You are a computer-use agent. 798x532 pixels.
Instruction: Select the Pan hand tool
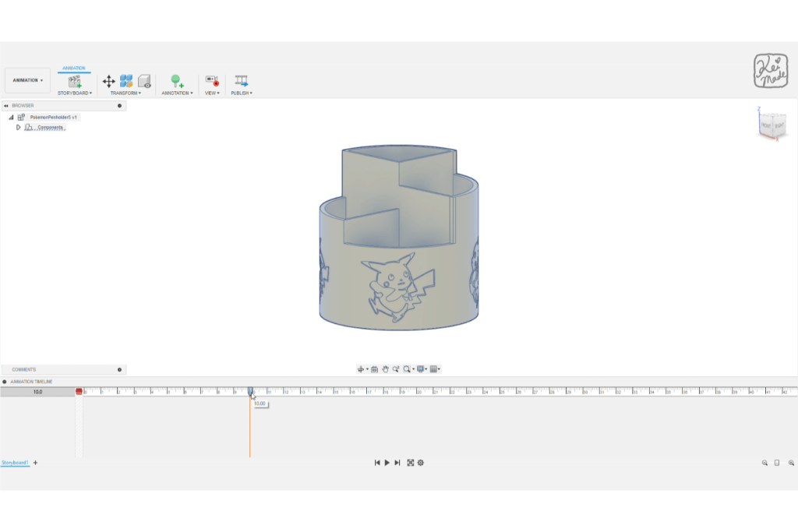tap(385, 369)
